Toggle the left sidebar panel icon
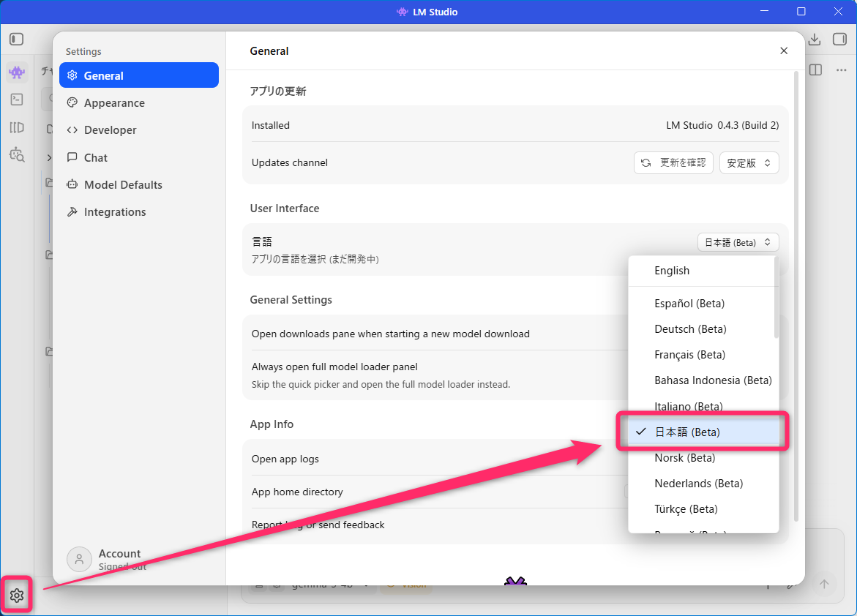 click(16, 39)
